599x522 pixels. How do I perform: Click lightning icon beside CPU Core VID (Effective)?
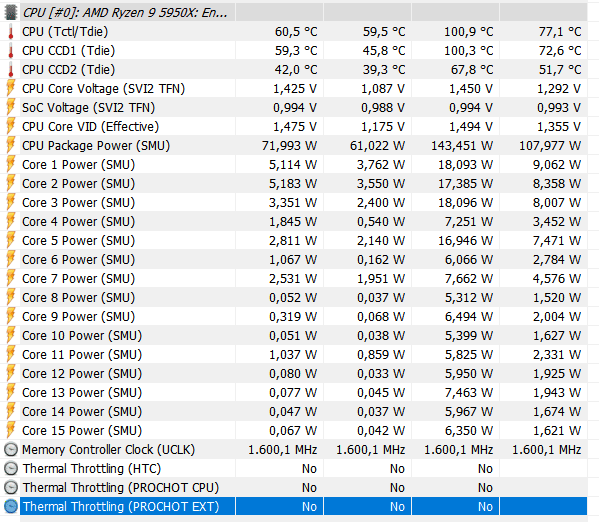(x=11, y=126)
